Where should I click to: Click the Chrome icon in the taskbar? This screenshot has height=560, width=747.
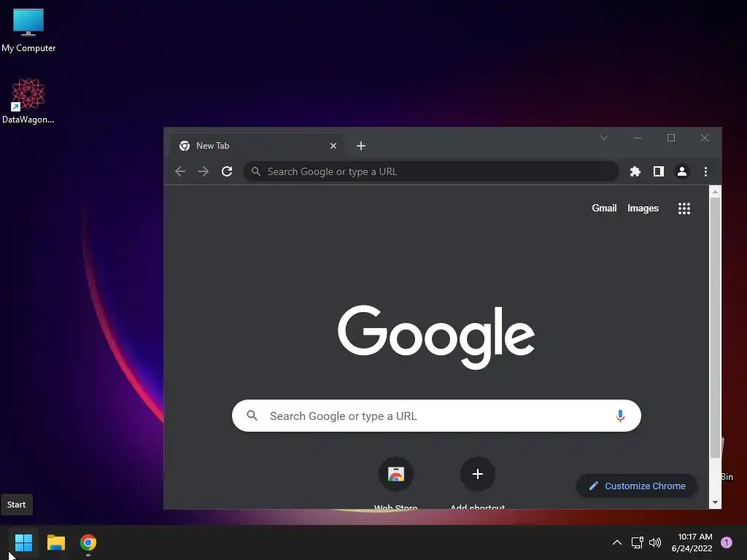point(88,542)
